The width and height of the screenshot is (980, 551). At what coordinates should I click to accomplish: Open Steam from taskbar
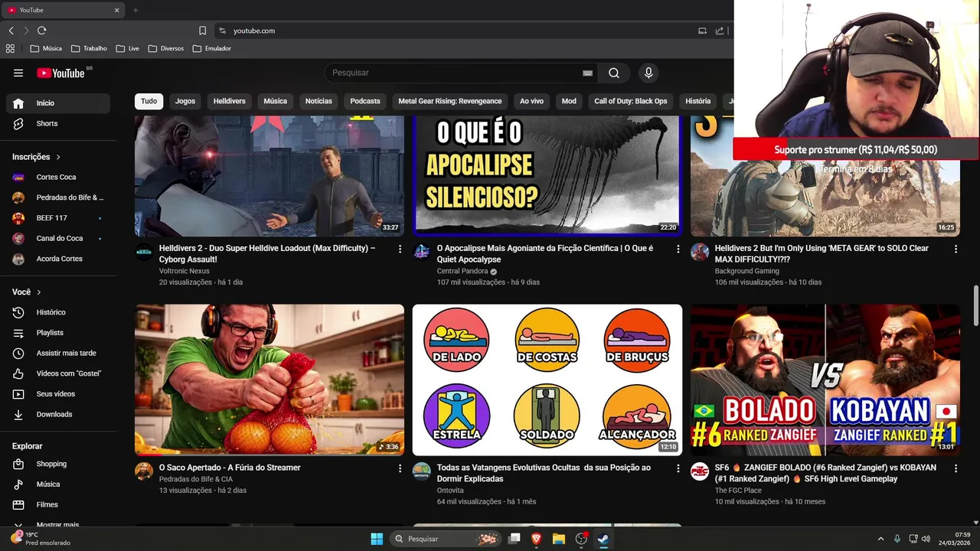603,539
